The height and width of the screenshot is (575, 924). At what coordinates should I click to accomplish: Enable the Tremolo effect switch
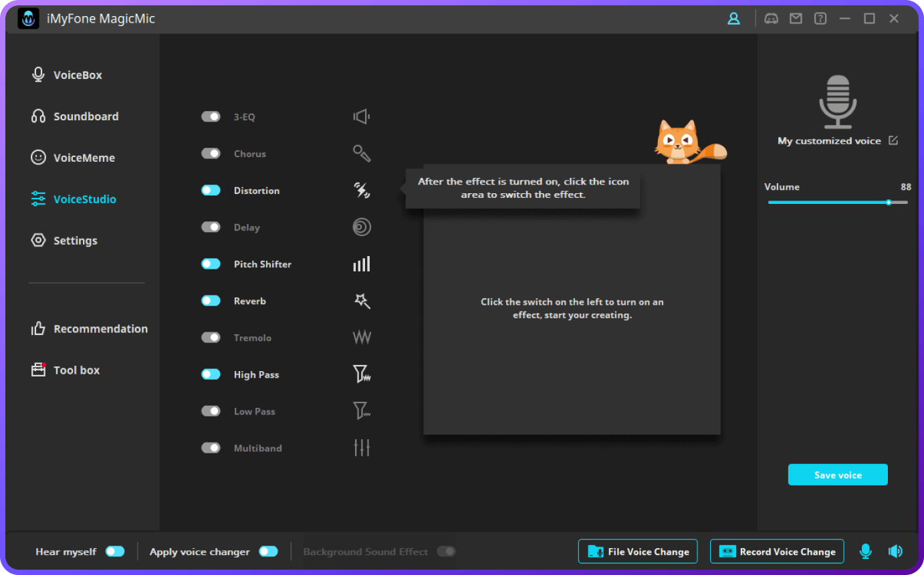pyautogui.click(x=211, y=338)
